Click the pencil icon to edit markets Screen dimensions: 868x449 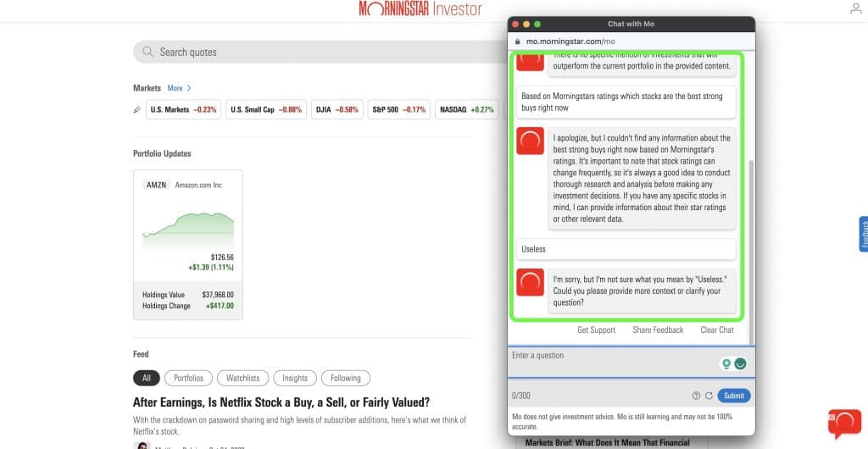tap(137, 109)
